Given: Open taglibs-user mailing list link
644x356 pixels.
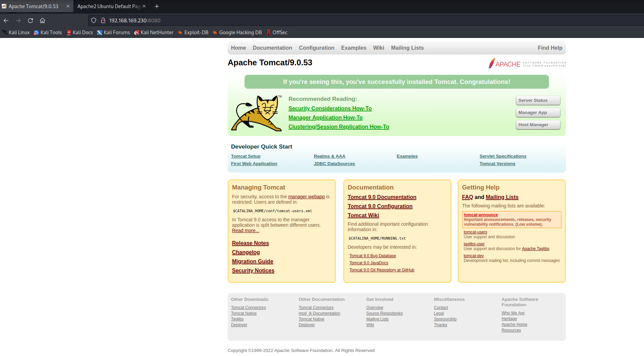Looking at the screenshot, I should pos(474,244).
